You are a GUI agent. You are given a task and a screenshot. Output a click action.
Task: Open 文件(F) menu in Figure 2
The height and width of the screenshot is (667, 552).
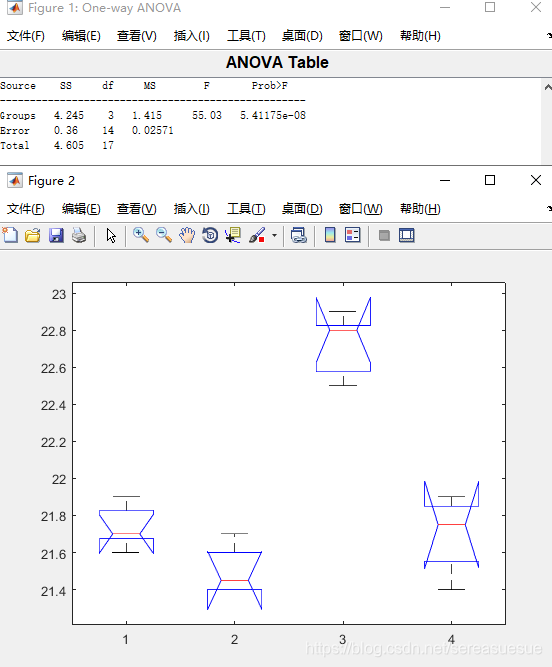[x=26, y=209]
